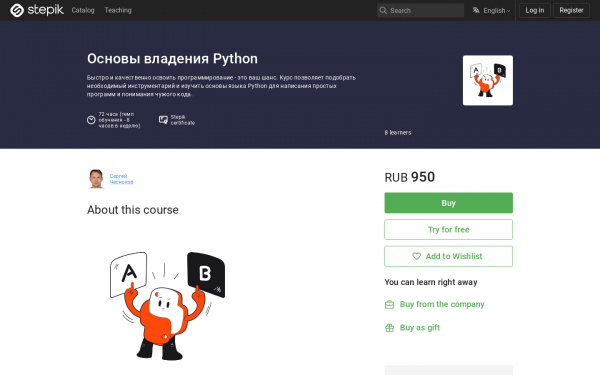This screenshot has height=375, width=600.
Task: Click the Log in button
Action: tap(535, 10)
